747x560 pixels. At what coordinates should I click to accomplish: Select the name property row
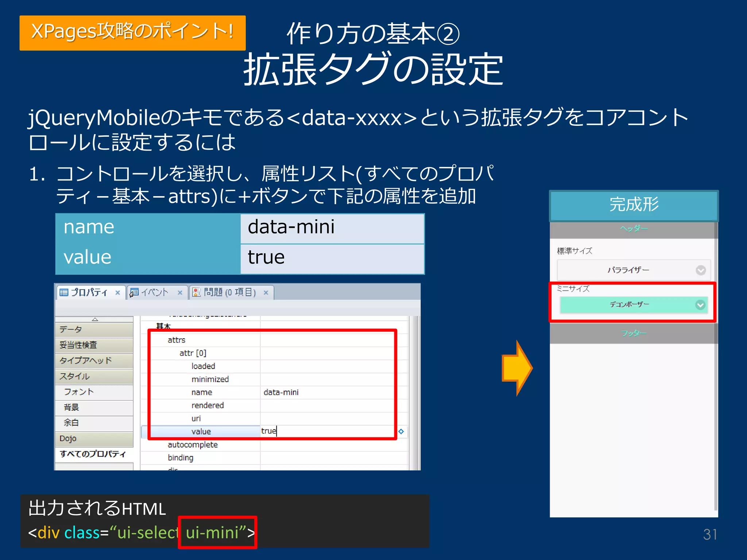pos(274,393)
